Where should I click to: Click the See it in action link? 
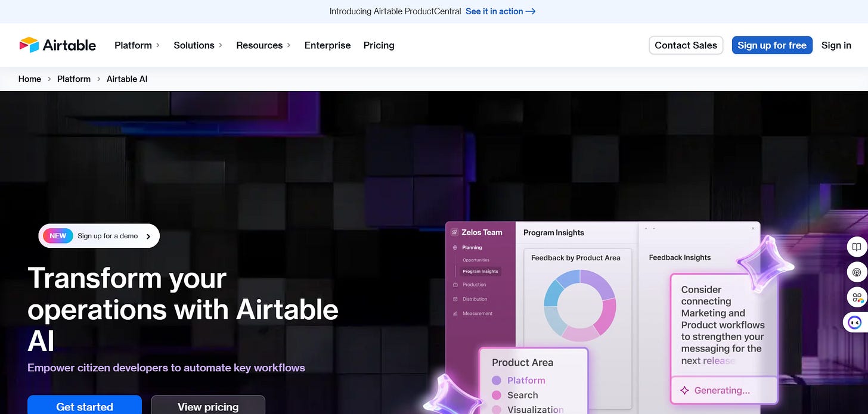coord(501,11)
